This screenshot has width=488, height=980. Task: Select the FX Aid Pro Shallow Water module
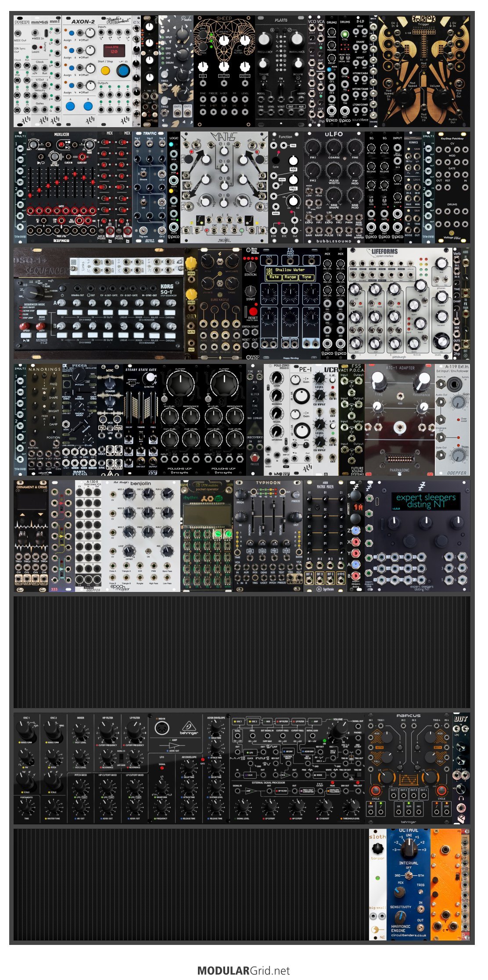(x=290, y=303)
